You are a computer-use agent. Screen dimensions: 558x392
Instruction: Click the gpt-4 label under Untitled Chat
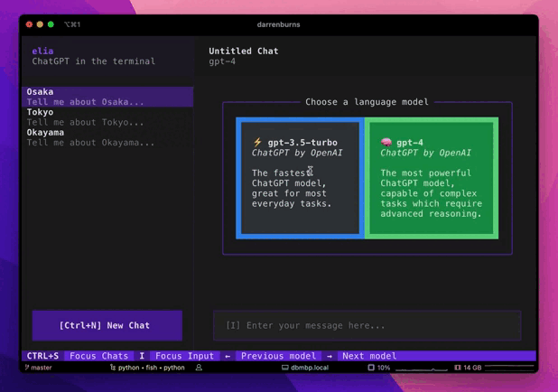tap(222, 61)
